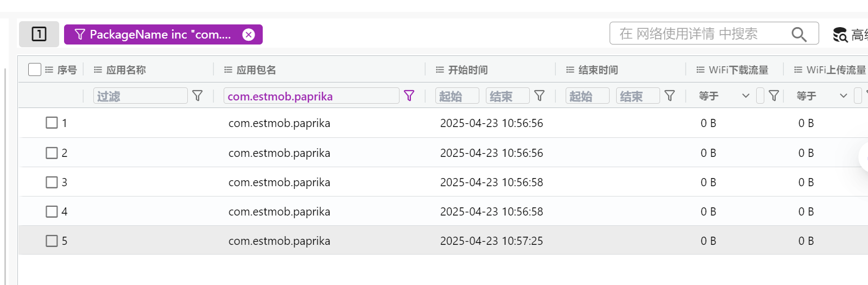Click the app name column filter funnel
868x285 pixels.
pos(198,96)
